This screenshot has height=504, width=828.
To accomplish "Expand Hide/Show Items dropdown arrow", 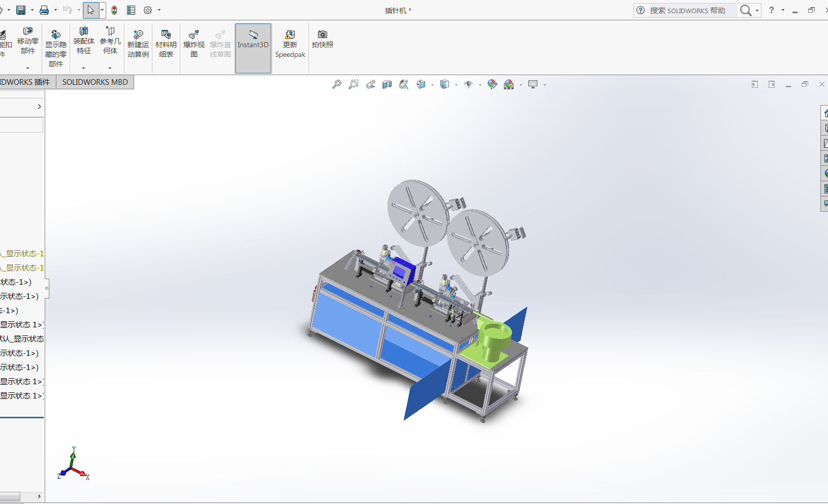I will click(480, 85).
